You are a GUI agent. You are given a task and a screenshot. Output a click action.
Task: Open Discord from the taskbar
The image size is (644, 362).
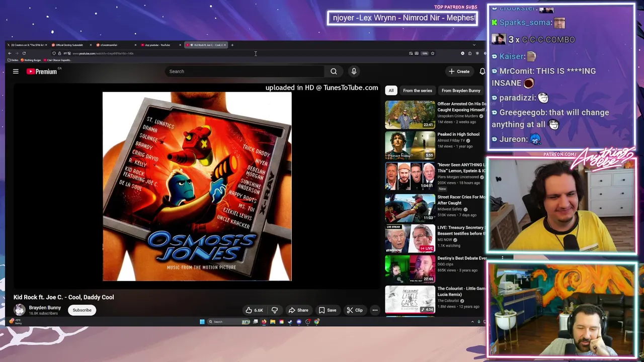pyautogui.click(x=299, y=322)
